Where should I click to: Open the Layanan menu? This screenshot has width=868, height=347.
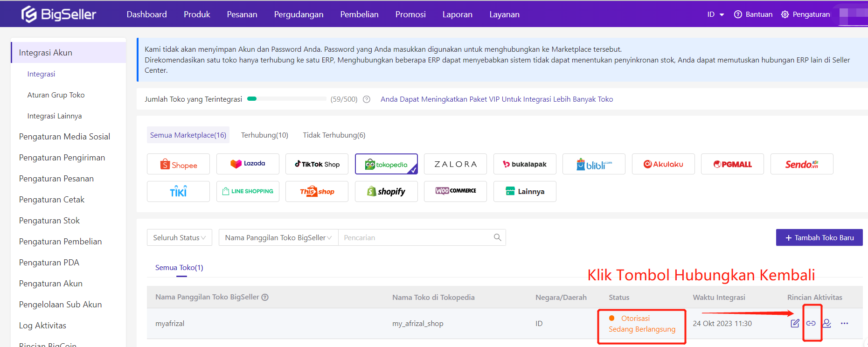coord(504,14)
